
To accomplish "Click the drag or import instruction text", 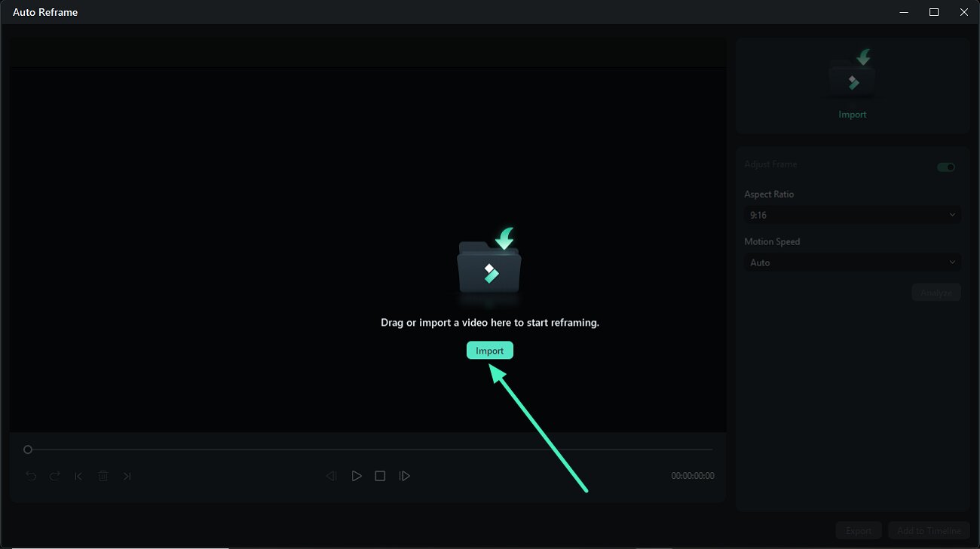I will 490,322.
